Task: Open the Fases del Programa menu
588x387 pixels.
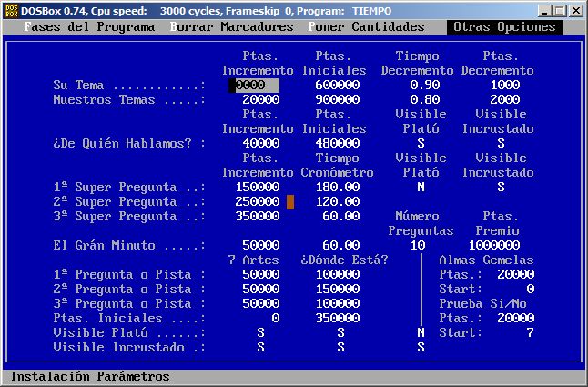Action: click(x=90, y=27)
